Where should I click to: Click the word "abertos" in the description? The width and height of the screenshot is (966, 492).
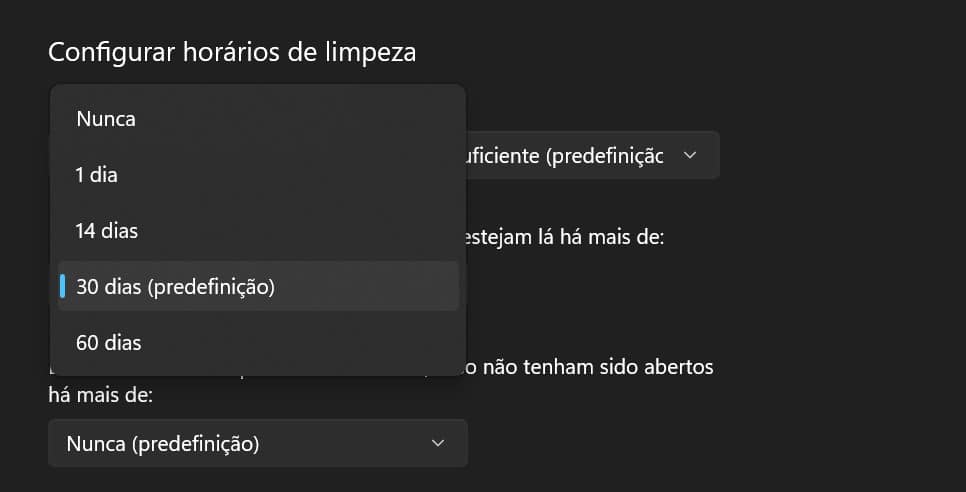[681, 367]
